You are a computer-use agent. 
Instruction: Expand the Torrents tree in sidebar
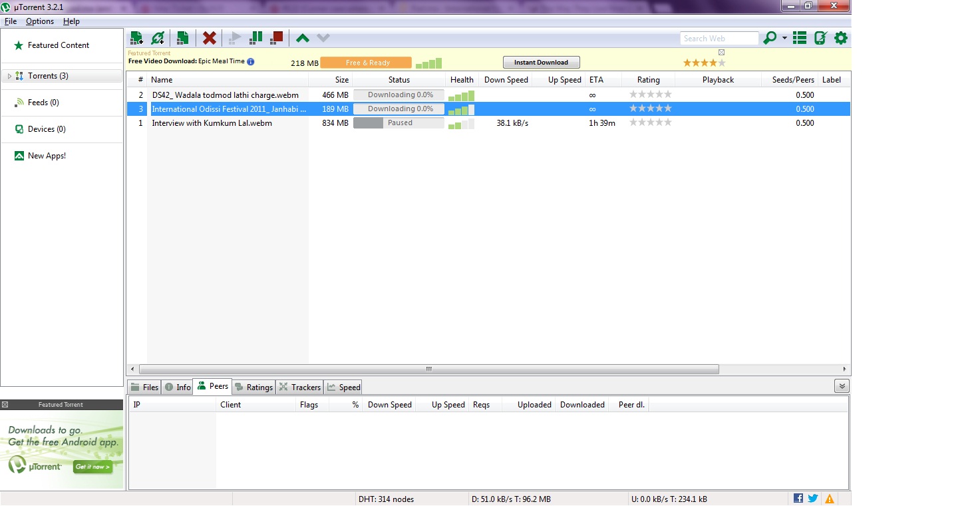[x=9, y=76]
